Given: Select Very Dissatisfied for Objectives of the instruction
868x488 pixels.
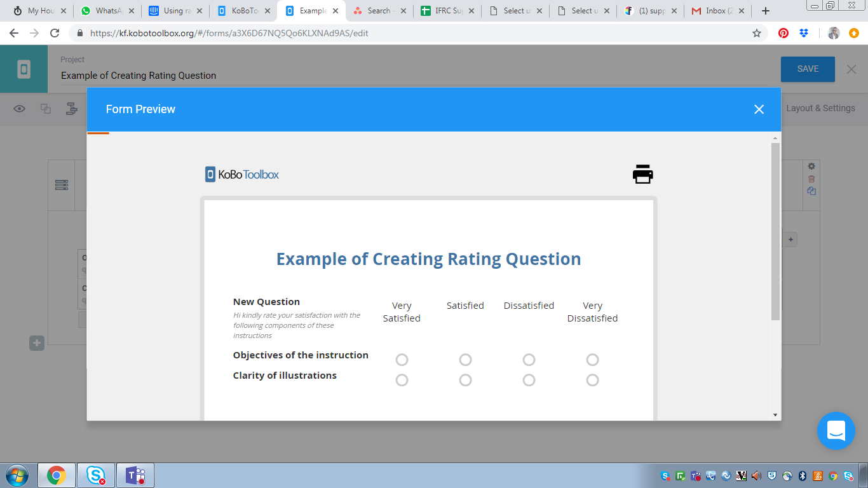Looking at the screenshot, I should tap(592, 360).
